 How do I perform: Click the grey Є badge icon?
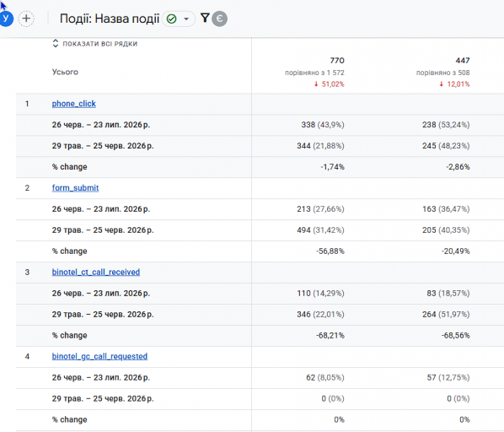[219, 19]
